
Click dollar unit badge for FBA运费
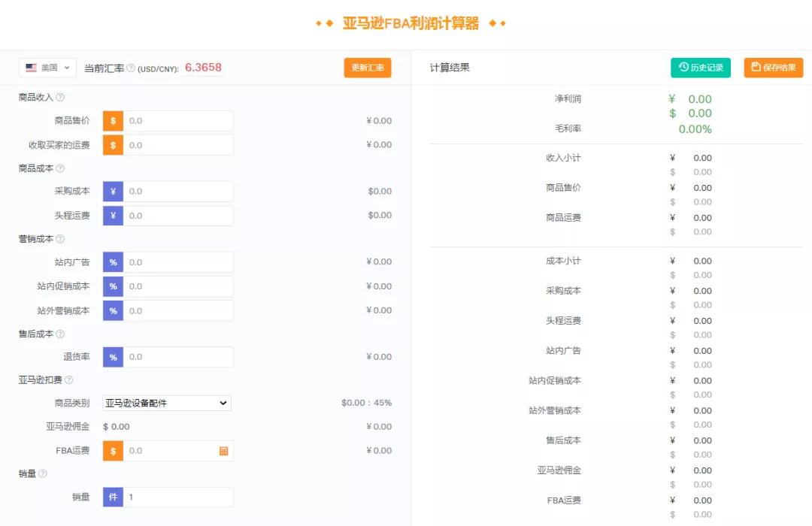click(x=113, y=451)
